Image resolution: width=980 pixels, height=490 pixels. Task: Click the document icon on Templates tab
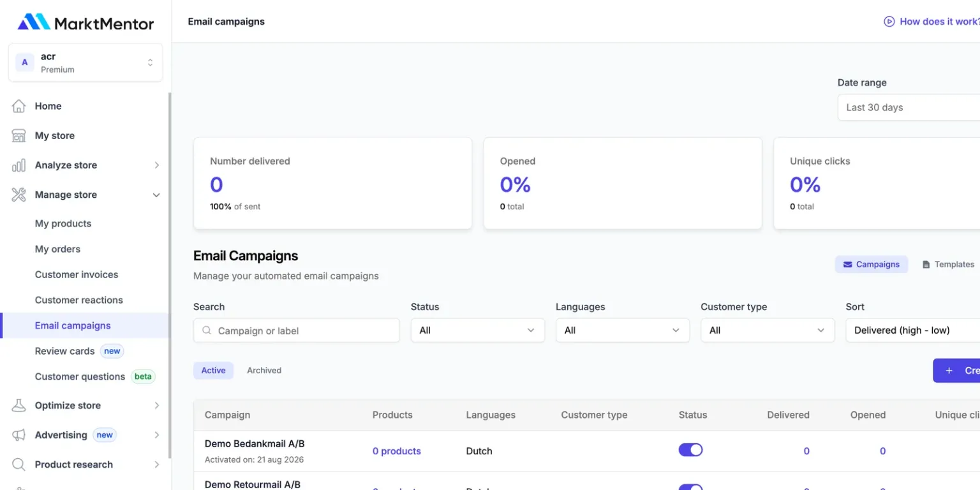(x=926, y=264)
